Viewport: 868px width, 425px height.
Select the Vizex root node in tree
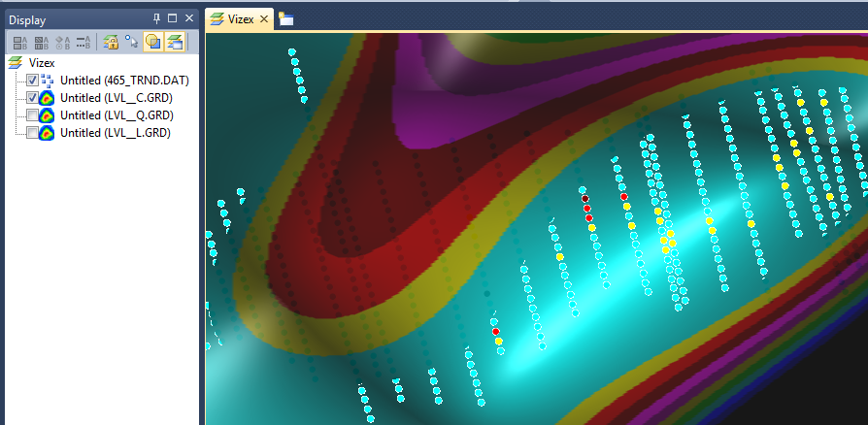tap(41, 62)
